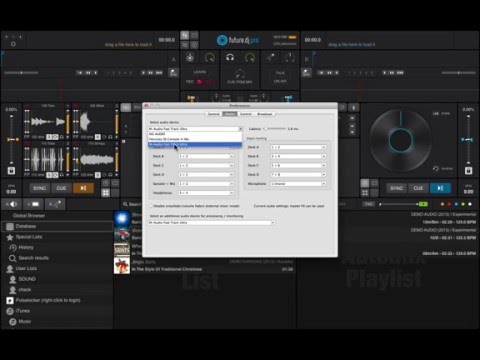Open iTunes library item
This screenshot has height=360, width=480.
click(x=22, y=311)
